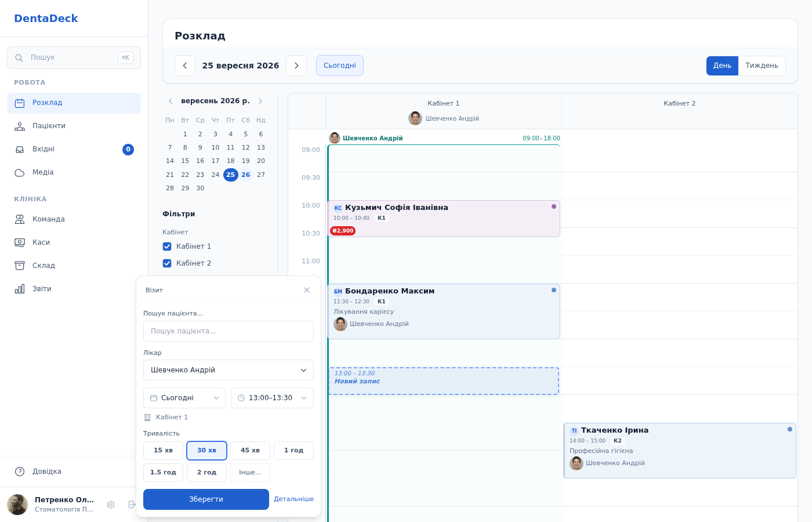Open Медіа cloud icon
Screen dimensions: 812x522
pos(20,173)
